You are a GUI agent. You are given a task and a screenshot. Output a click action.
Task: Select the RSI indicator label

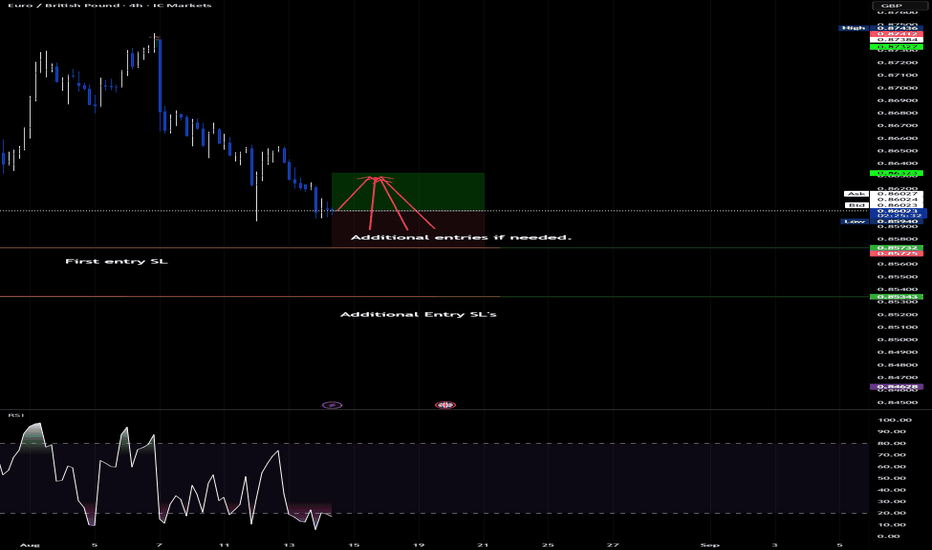click(x=15, y=415)
